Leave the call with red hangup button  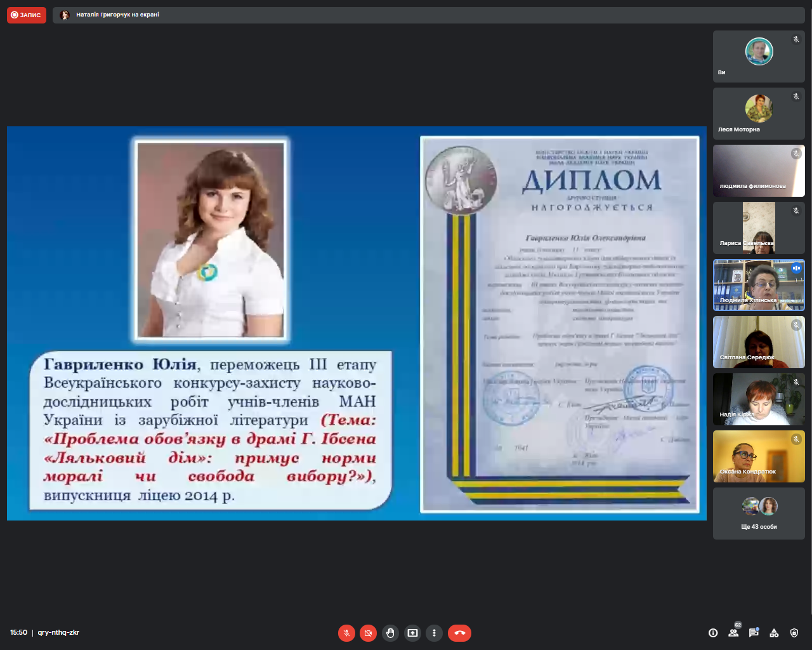(x=459, y=633)
